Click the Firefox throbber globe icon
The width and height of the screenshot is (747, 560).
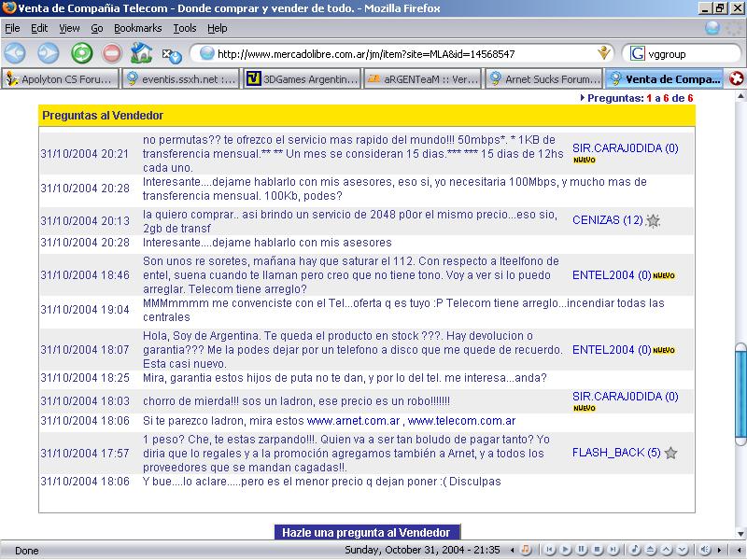[712, 28]
